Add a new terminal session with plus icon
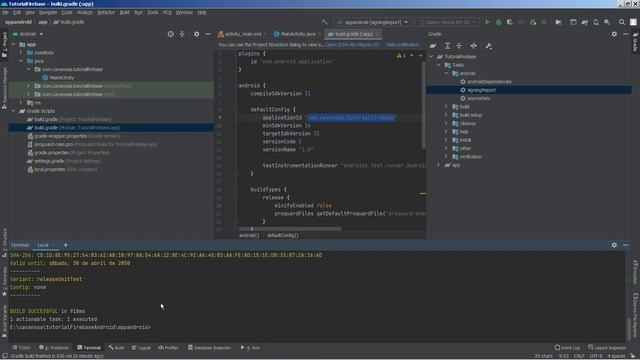This screenshot has height=360, width=640. pyautogui.click(x=65, y=245)
